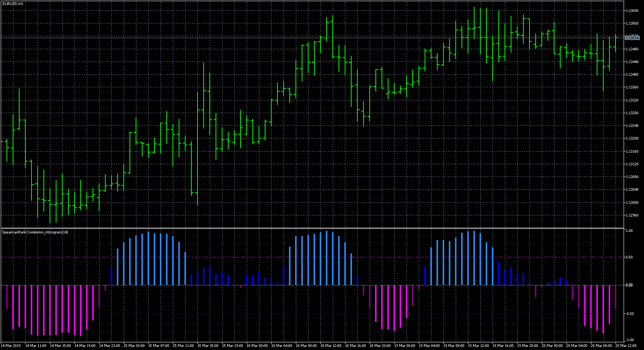Click the 14 Mar 19:00 time label
The image size is (644, 350).
[85, 346]
